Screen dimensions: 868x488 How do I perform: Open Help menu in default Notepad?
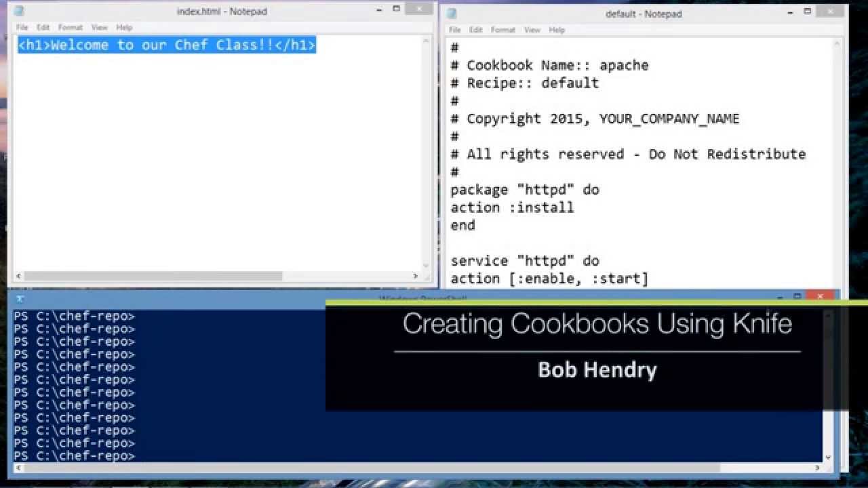557,30
